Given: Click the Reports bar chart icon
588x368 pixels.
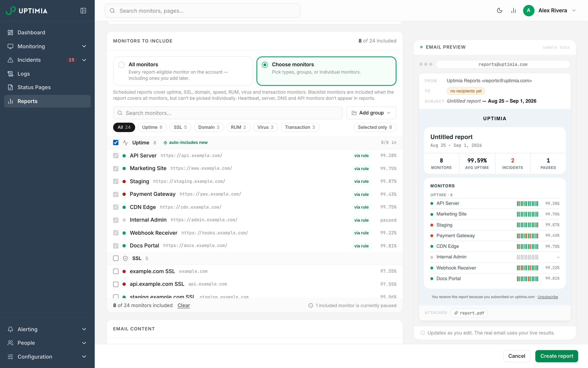Looking at the screenshot, I should pos(10,101).
